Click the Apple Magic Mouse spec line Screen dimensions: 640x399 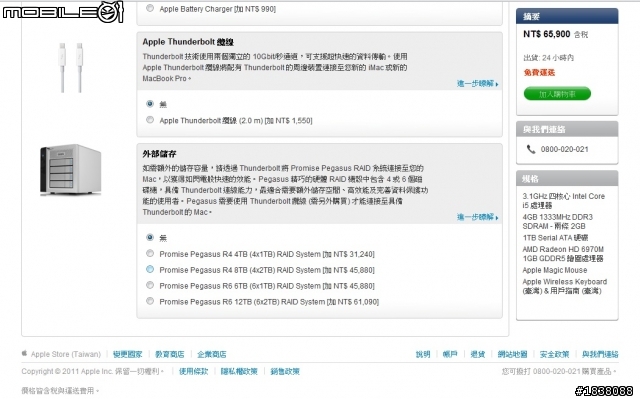coord(555,270)
